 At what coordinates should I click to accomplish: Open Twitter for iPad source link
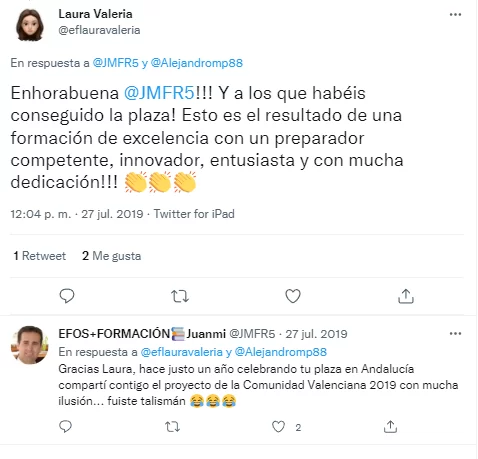(194, 214)
